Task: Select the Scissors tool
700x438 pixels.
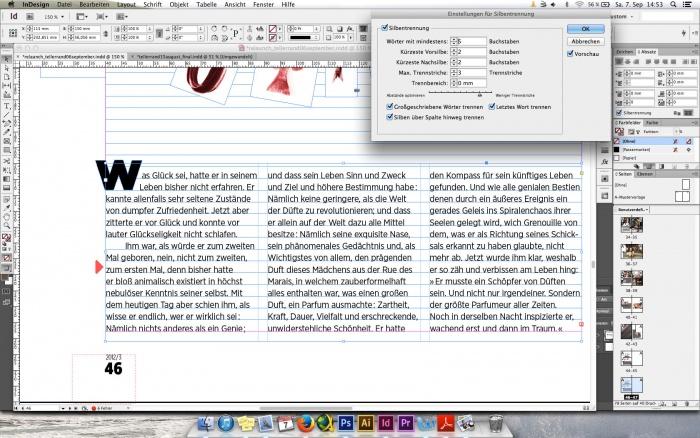Action: [x=7, y=161]
